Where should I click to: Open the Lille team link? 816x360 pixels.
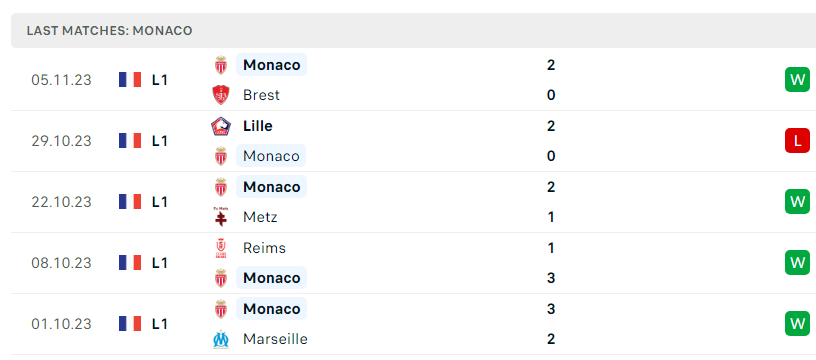(258, 126)
